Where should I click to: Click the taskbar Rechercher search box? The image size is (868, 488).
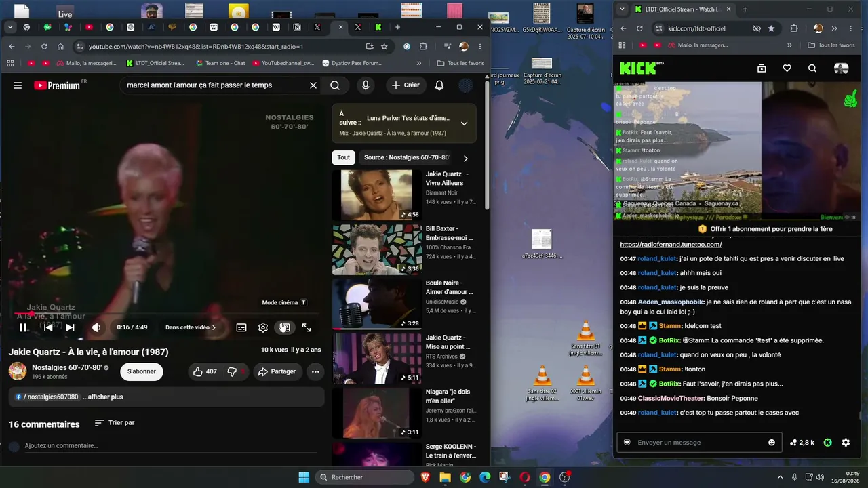tap(366, 477)
